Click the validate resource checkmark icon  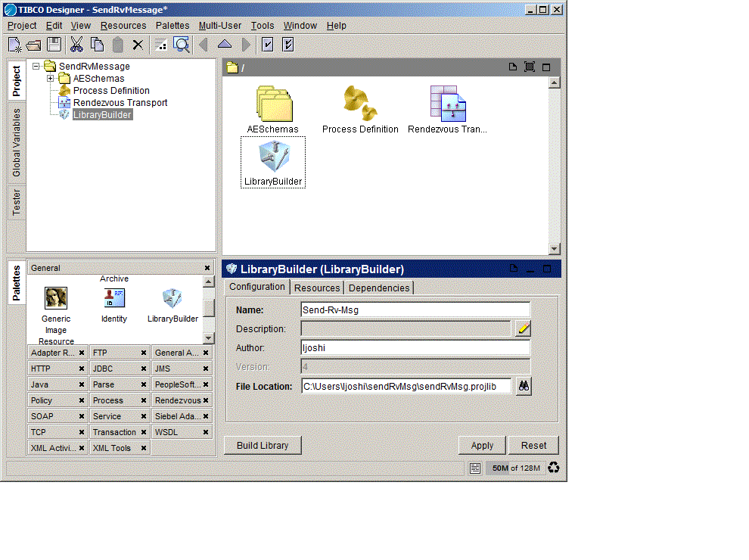[x=268, y=45]
